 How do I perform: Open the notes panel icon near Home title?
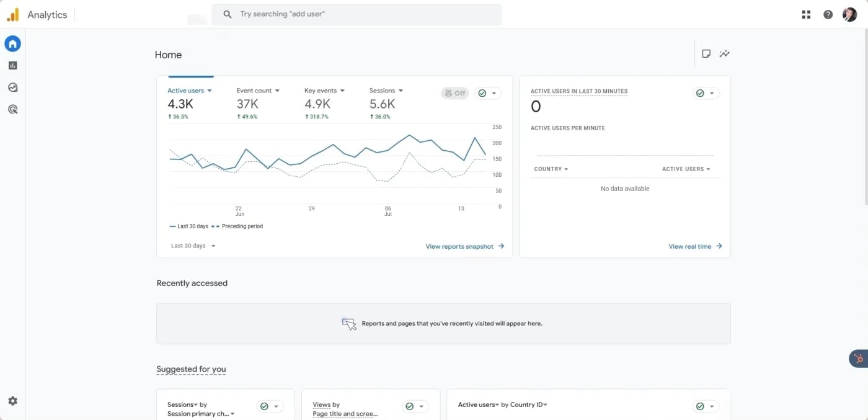tap(706, 53)
